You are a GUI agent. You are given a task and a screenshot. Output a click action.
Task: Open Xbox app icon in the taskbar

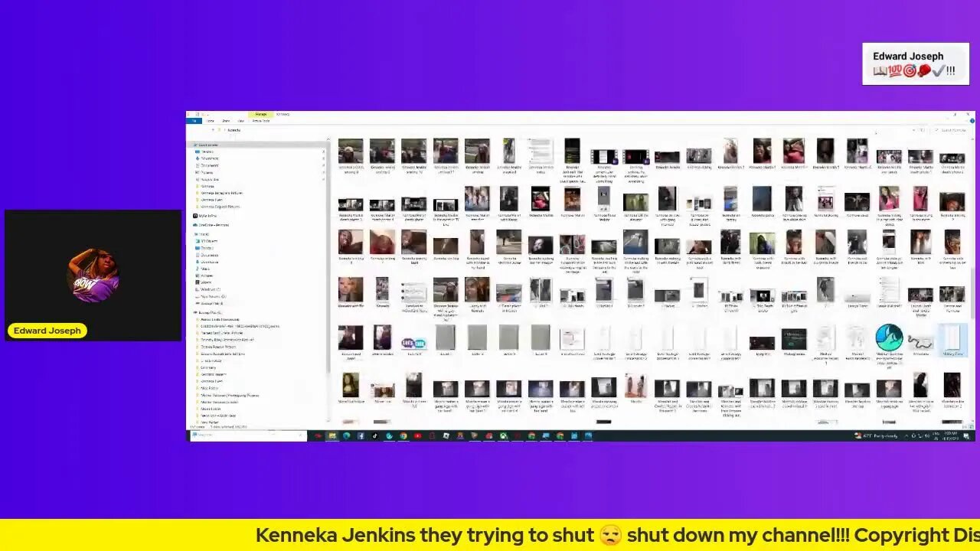point(503,435)
